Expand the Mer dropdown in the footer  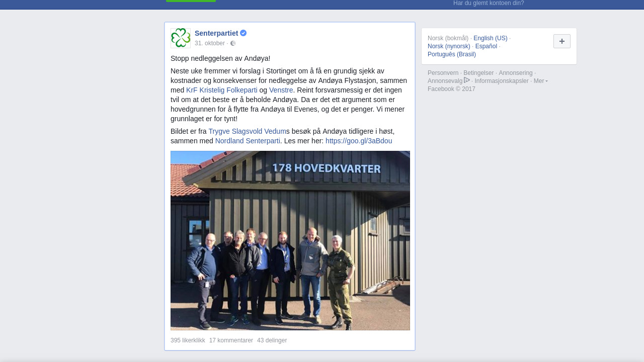coord(541,81)
